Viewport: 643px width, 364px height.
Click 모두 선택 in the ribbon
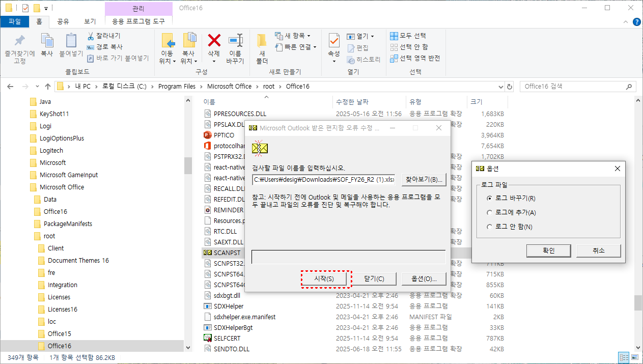tap(408, 36)
